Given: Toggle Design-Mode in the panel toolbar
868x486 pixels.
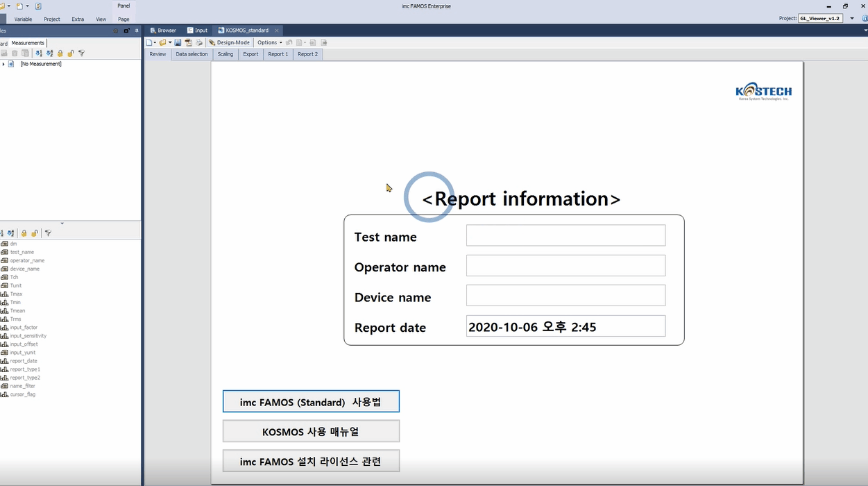Looking at the screenshot, I should [x=229, y=42].
